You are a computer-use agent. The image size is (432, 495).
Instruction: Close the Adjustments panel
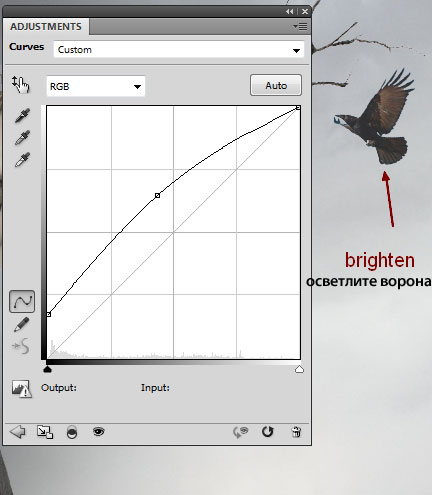305,11
